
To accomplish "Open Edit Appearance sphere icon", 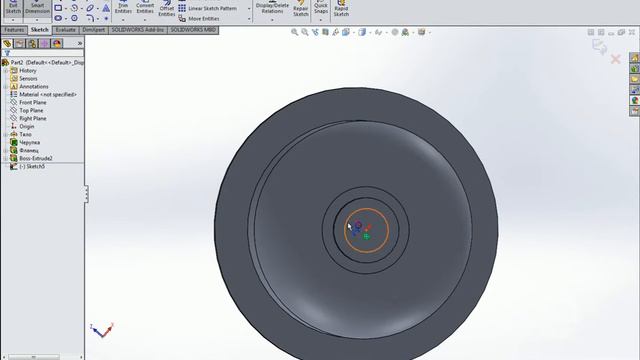I will tap(395, 32).
